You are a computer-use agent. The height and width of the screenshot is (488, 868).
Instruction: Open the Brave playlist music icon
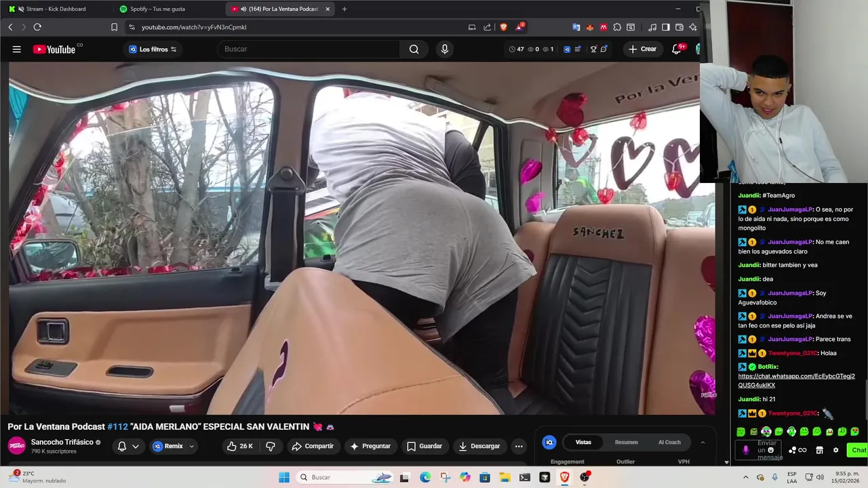point(652,27)
